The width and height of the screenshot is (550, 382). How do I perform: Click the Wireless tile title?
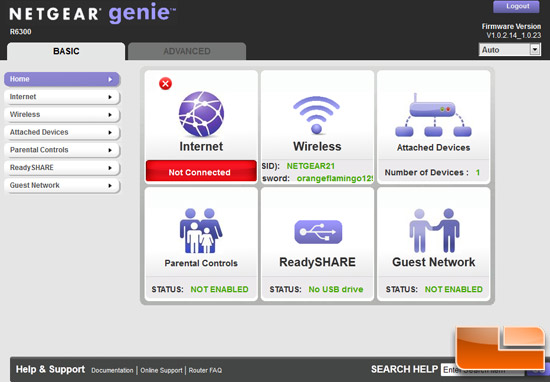[x=317, y=146]
